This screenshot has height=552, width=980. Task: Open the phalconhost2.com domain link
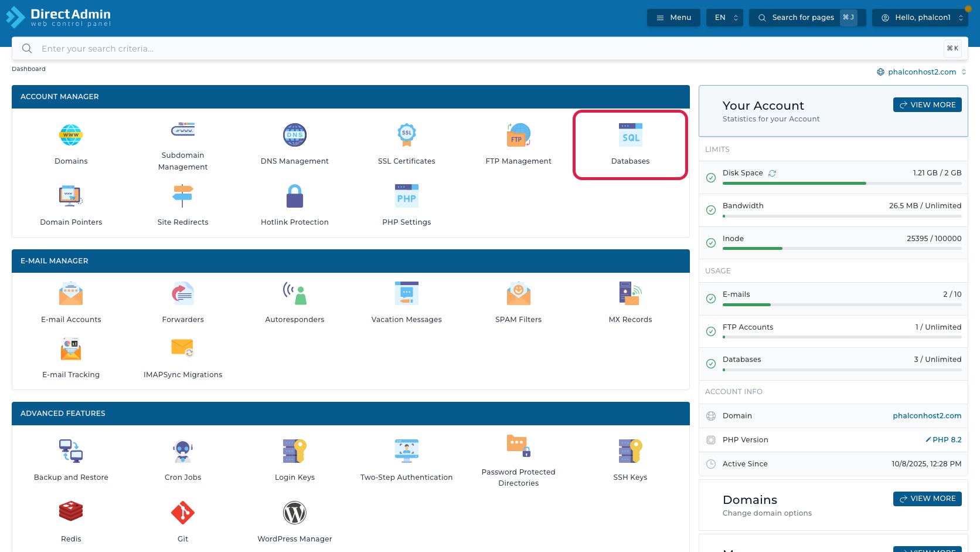[927, 416]
